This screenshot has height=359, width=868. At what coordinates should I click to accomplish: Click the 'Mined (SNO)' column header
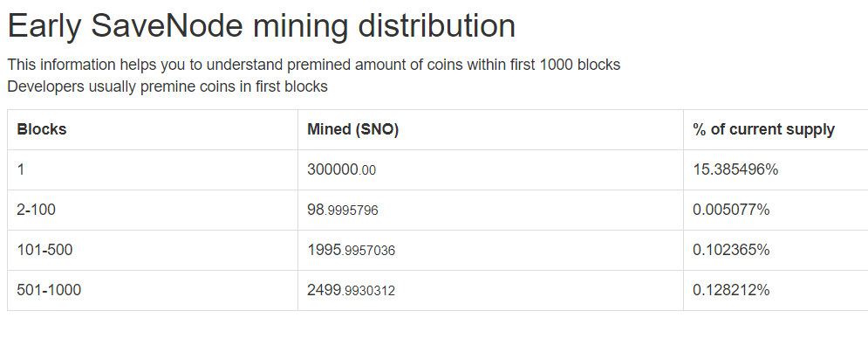[353, 129]
